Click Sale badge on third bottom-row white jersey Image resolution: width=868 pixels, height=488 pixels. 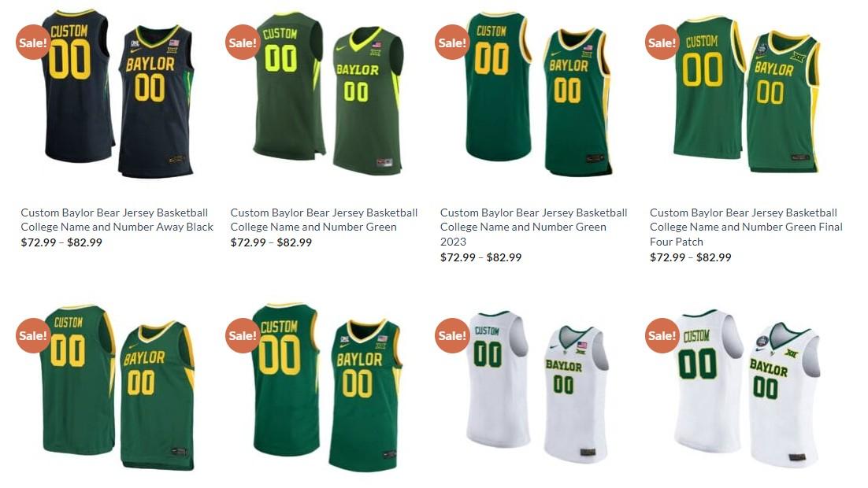(x=452, y=335)
